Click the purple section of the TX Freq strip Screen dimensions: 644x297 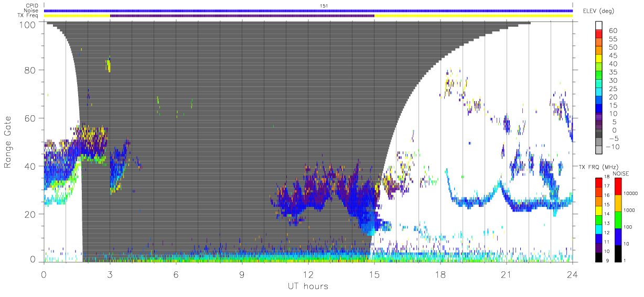[242, 16]
